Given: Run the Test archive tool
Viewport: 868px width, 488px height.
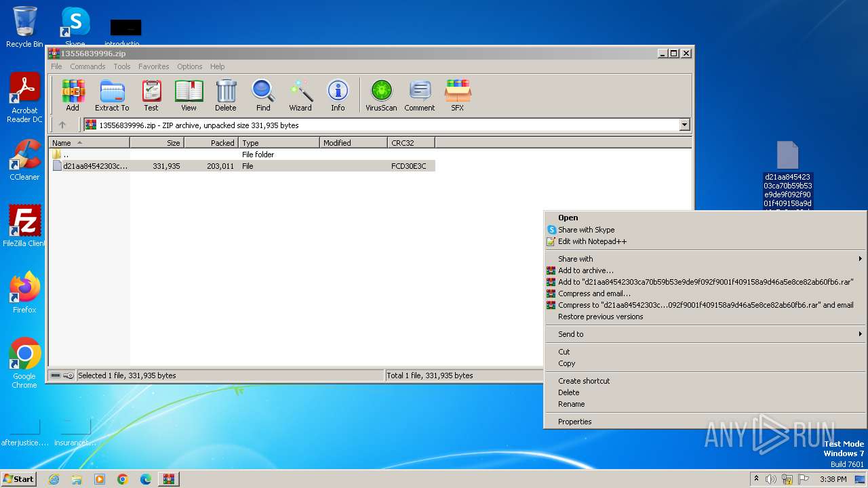Looking at the screenshot, I should pyautogui.click(x=151, y=95).
